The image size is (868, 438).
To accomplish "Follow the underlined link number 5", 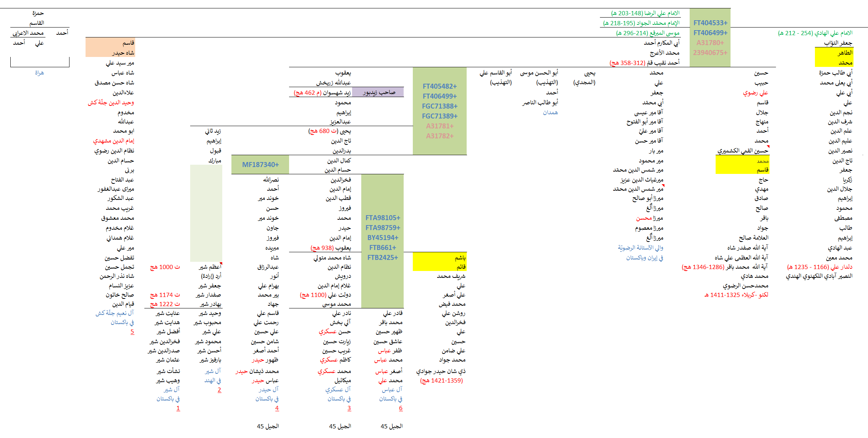I will pos(132,331).
